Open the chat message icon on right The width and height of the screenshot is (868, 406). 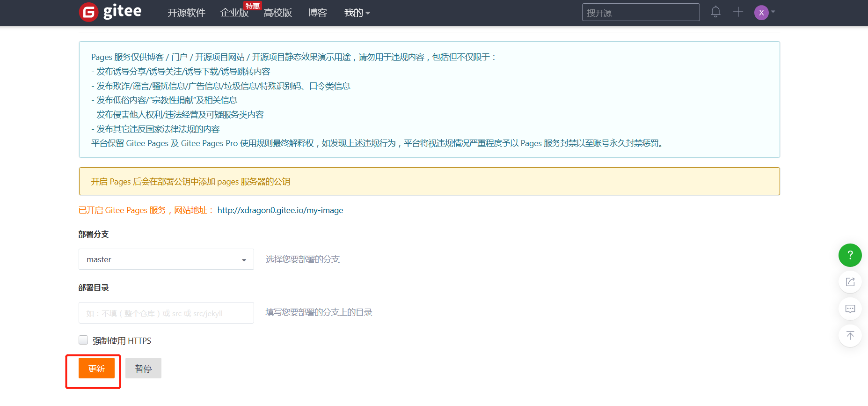(850, 309)
